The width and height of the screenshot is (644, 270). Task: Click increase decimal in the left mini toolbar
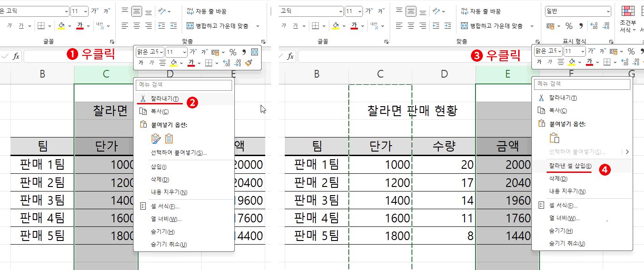click(x=227, y=63)
